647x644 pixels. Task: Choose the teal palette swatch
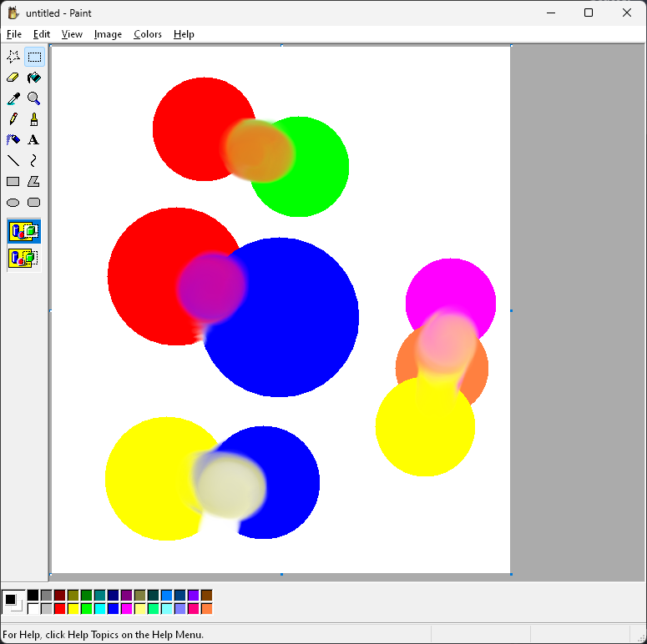[x=100, y=596]
